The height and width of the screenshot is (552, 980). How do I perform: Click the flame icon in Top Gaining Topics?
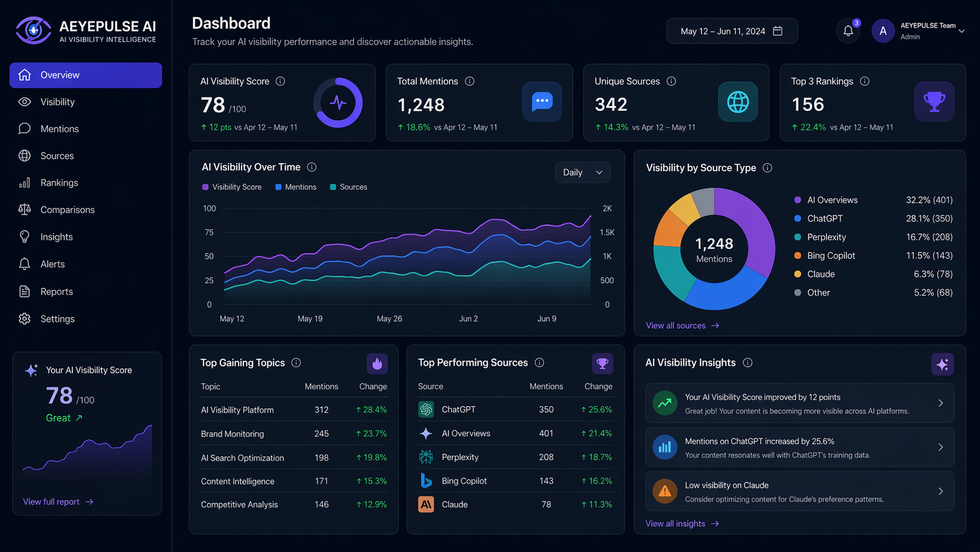coord(377,364)
